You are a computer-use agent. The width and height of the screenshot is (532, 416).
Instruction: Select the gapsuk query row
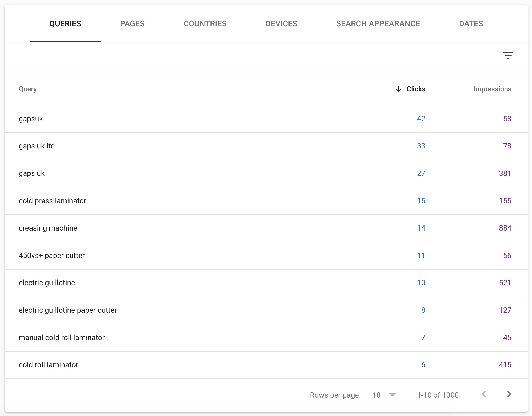[266, 119]
